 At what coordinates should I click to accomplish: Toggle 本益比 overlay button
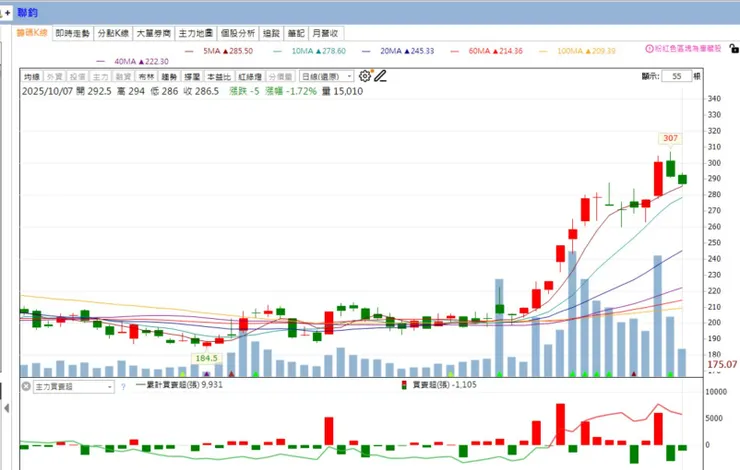(219, 76)
